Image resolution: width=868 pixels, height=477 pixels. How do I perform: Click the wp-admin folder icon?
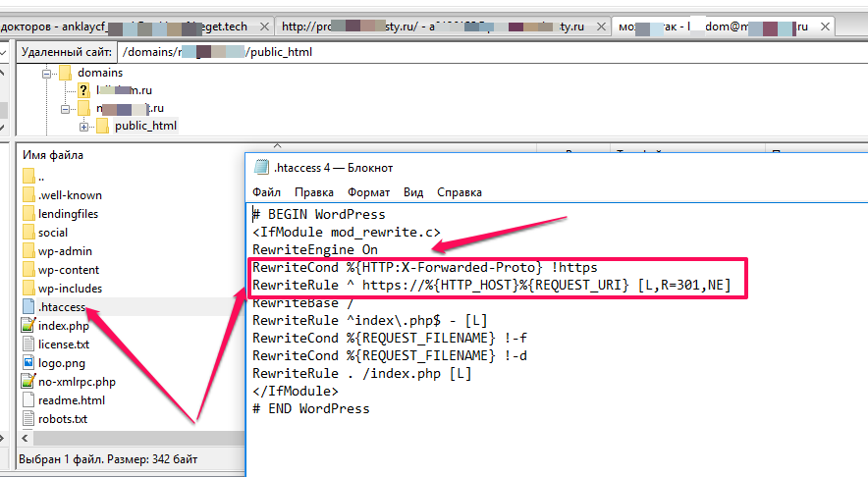(x=27, y=251)
